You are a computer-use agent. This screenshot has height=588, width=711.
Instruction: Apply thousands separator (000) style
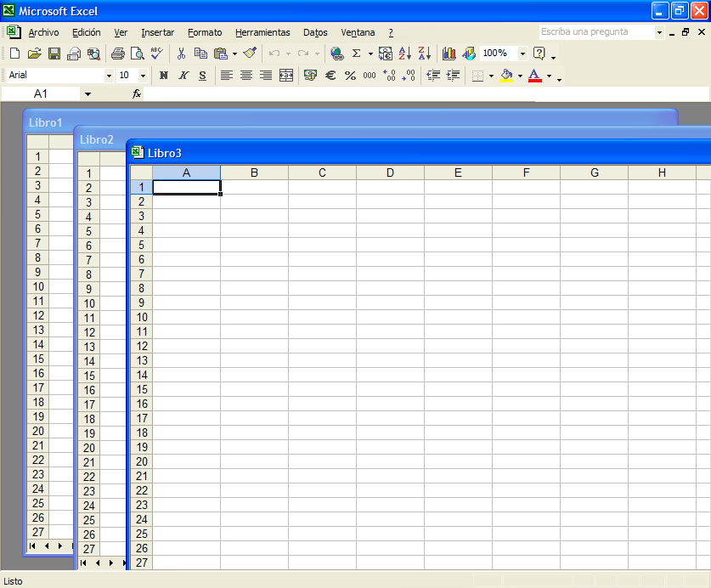tap(370, 76)
